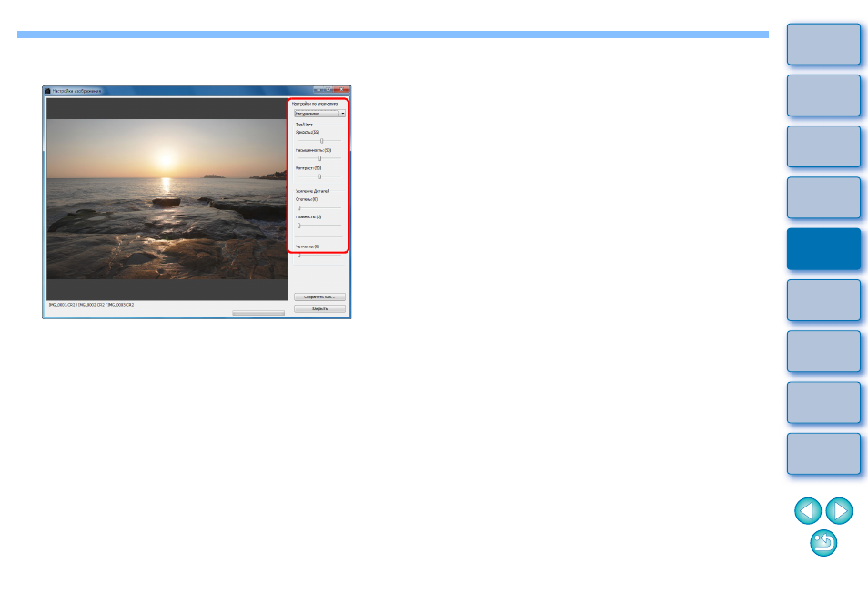This screenshot has width=868, height=613.
Task: Close the image adjustment dialog window
Action: [x=343, y=90]
